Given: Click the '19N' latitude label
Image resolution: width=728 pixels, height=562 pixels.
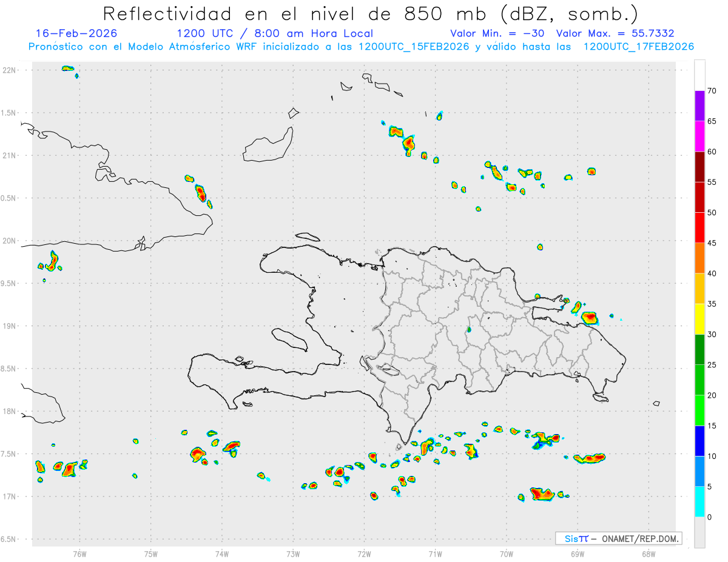Looking at the screenshot, I should (10, 326).
